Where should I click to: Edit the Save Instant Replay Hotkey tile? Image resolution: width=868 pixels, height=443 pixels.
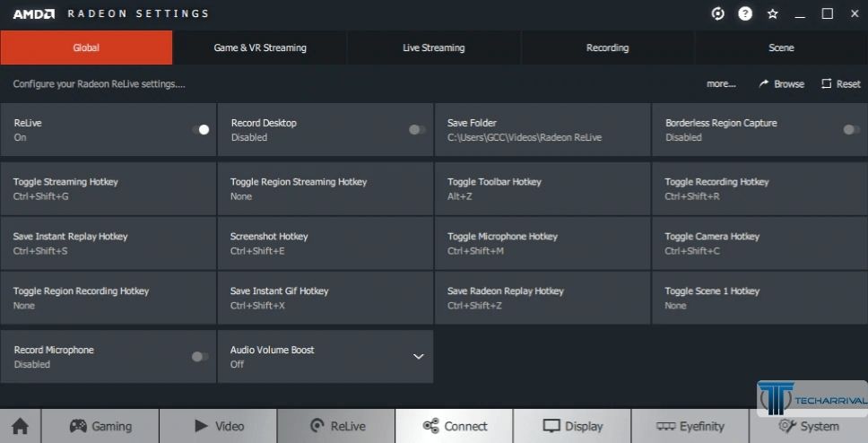click(x=108, y=243)
